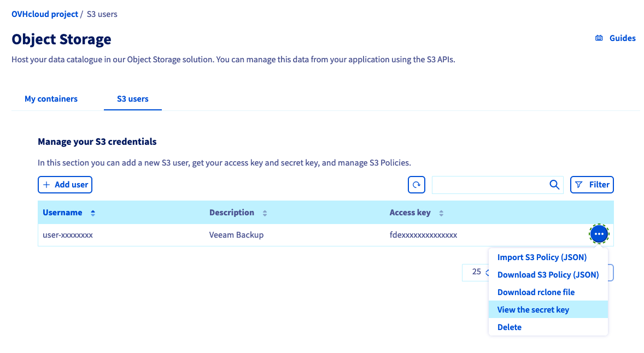
Task: Choose View the secret key from the menu
Action: (x=533, y=309)
